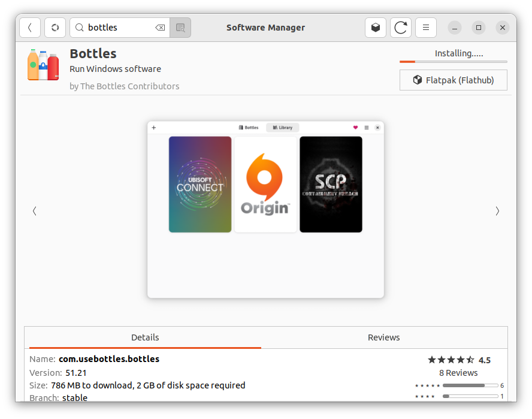Click the Bottles title heading
The image size is (532, 419).
pos(93,53)
